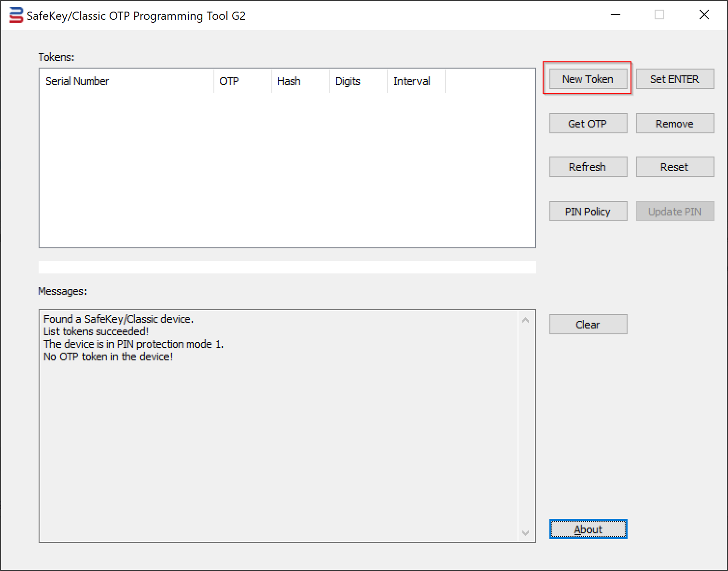Click Messages scrollbar down arrow

click(526, 533)
